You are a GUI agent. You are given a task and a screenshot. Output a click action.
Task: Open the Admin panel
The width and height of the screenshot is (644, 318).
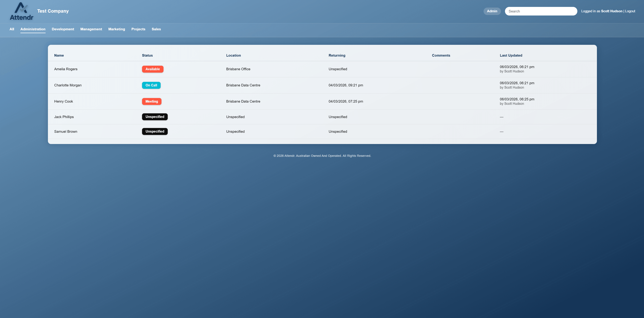pos(492,11)
